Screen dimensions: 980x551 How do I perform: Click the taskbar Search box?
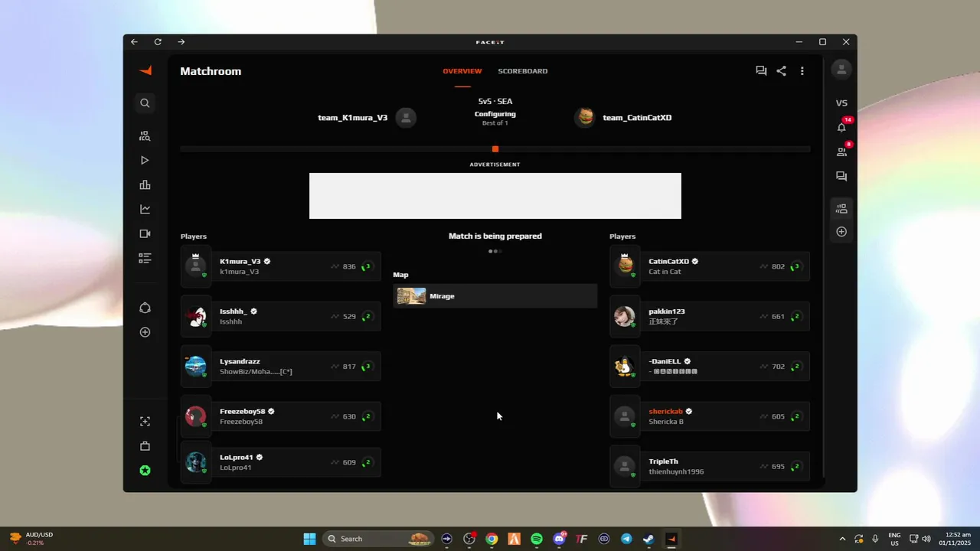(x=380, y=539)
